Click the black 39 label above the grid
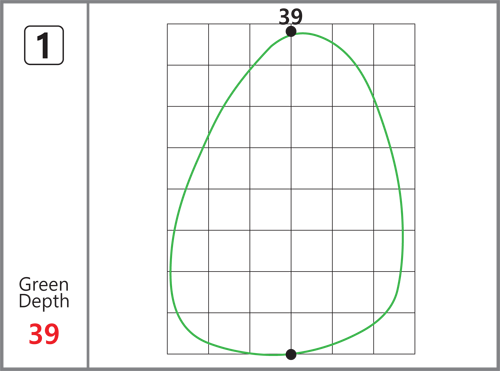500x371 pixels. [291, 16]
